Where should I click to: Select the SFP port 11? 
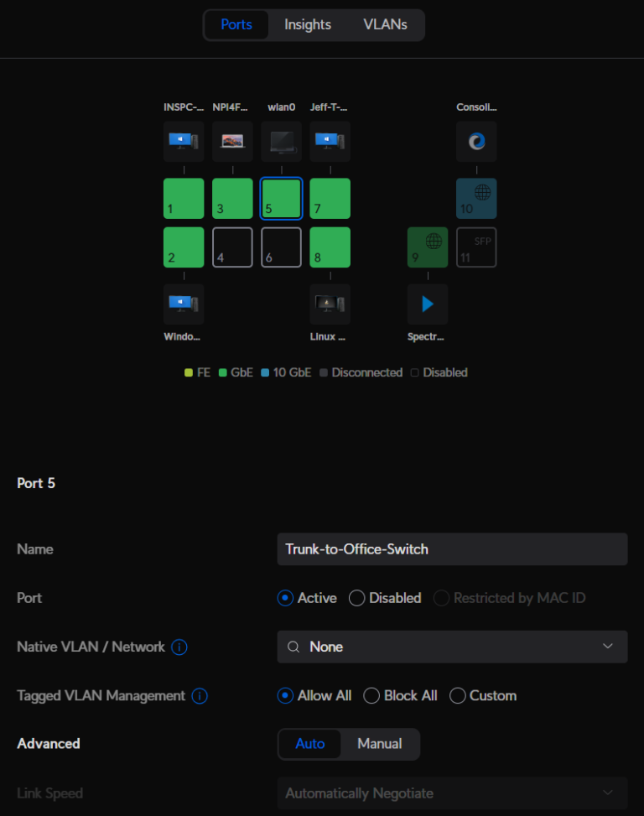tap(476, 247)
